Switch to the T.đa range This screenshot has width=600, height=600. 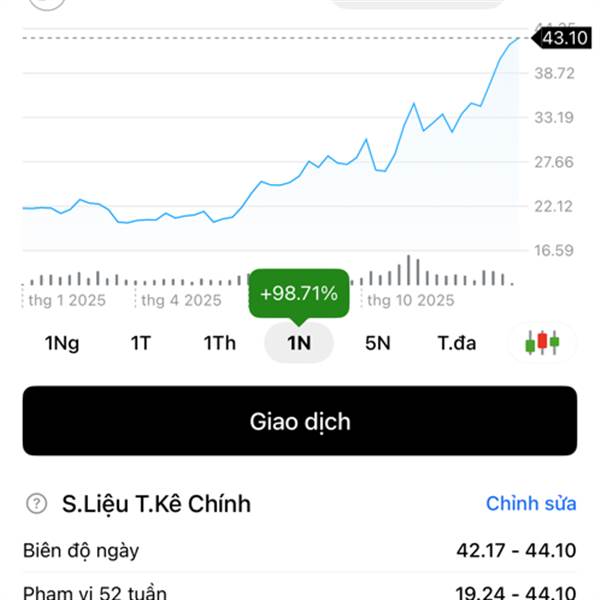457,343
